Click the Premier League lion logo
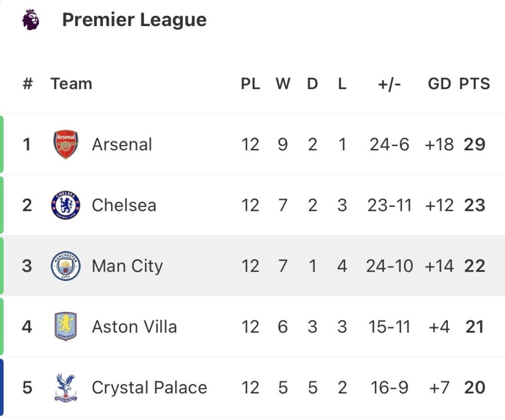Screen dimensions: 505x420 coord(31,20)
